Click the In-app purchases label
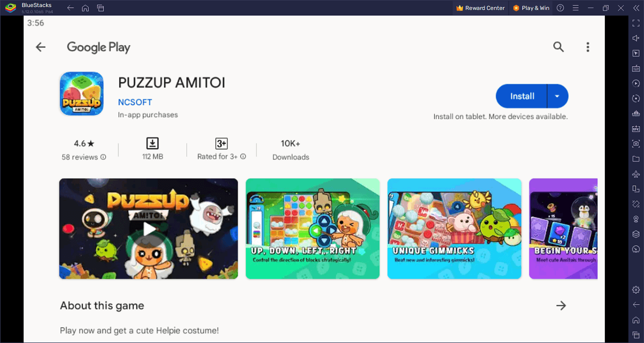Screen dimensions: 644x343 pyautogui.click(x=148, y=115)
